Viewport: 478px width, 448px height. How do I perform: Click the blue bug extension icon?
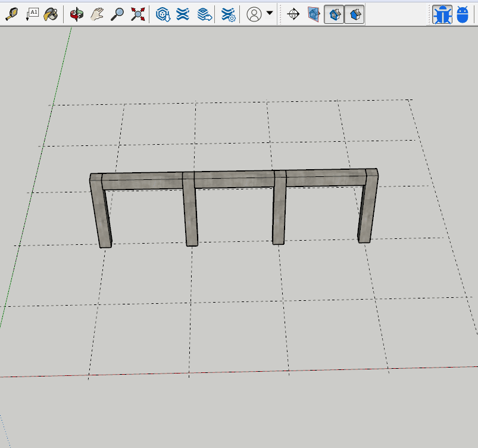point(442,14)
